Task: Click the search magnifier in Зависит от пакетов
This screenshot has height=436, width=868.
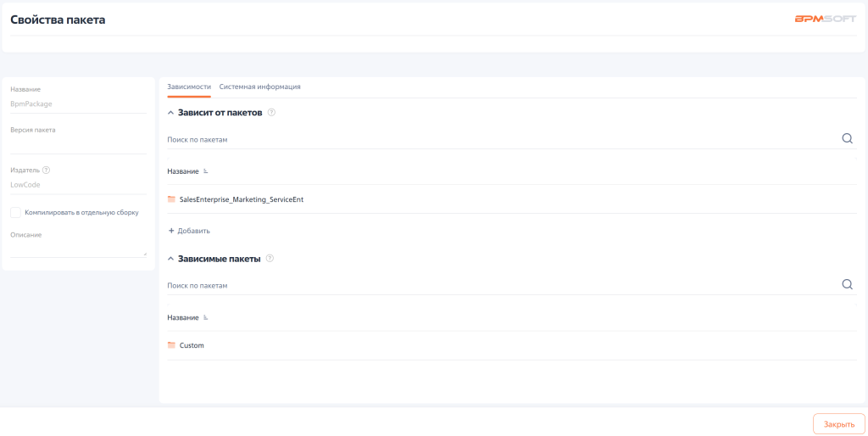Action: pos(847,139)
